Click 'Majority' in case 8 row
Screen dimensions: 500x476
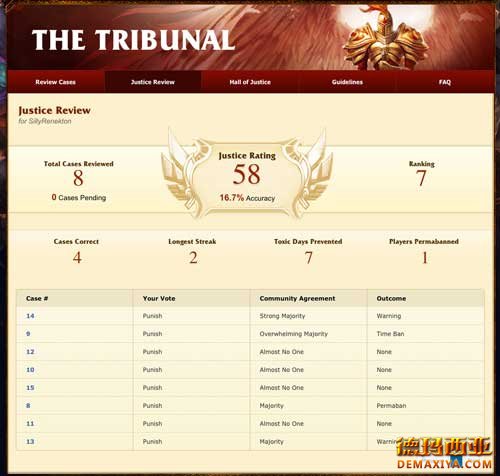[272, 406]
